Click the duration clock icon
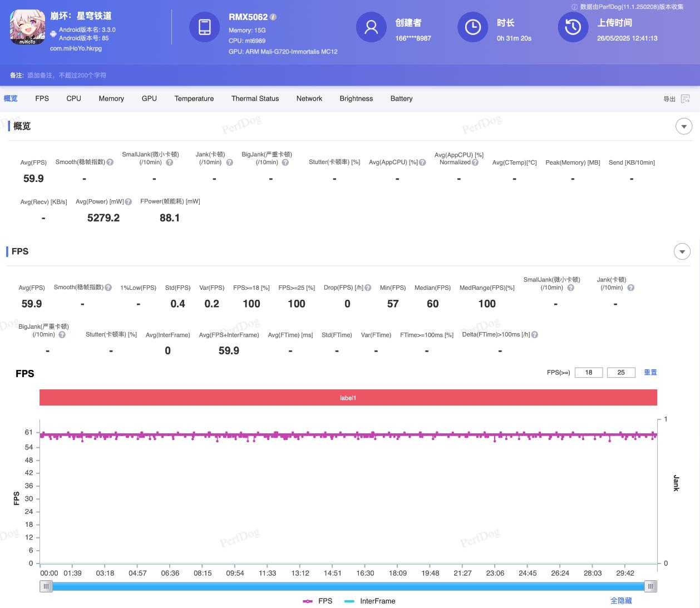This screenshot has width=700, height=608. [473, 27]
